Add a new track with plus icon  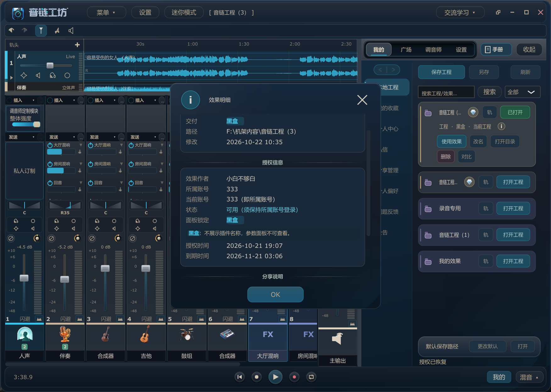click(x=77, y=45)
